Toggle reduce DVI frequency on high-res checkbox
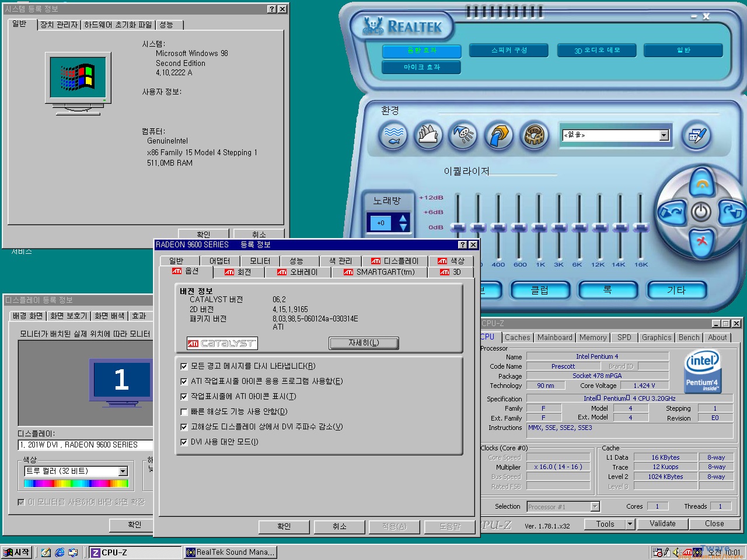Viewport: 747px width, 560px height. coord(184,427)
